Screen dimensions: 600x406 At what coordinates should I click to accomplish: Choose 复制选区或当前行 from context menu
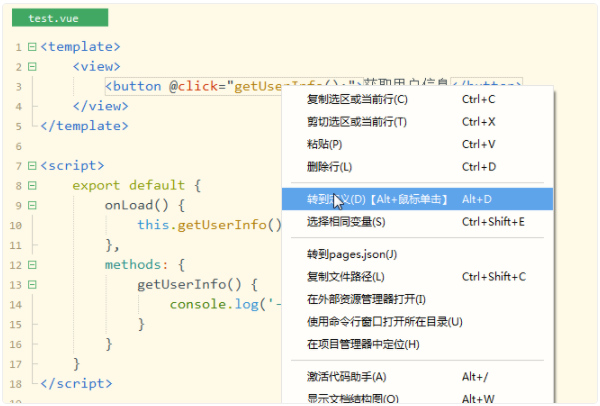pyautogui.click(x=358, y=99)
